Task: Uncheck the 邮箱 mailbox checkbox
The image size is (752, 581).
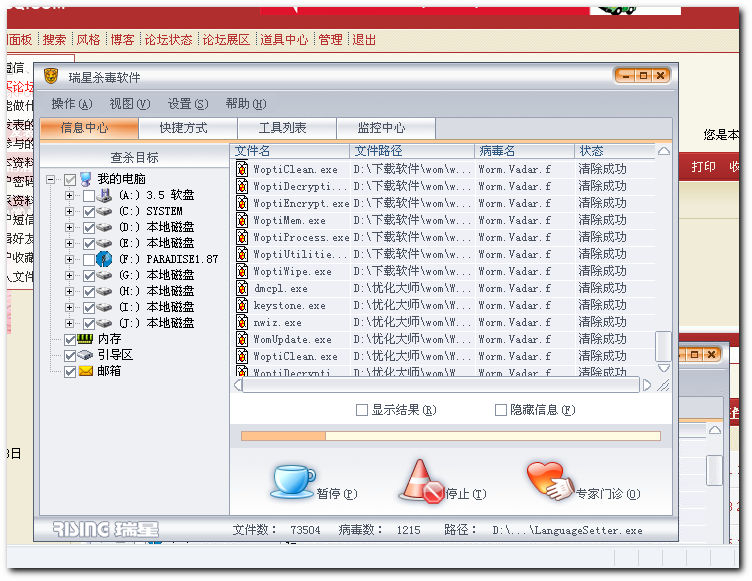Action: 70,371
